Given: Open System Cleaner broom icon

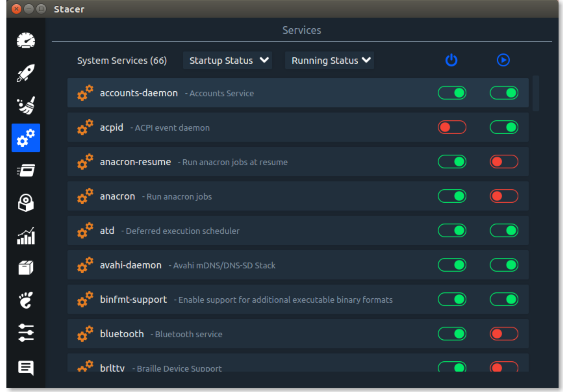Looking at the screenshot, I should 26,105.
